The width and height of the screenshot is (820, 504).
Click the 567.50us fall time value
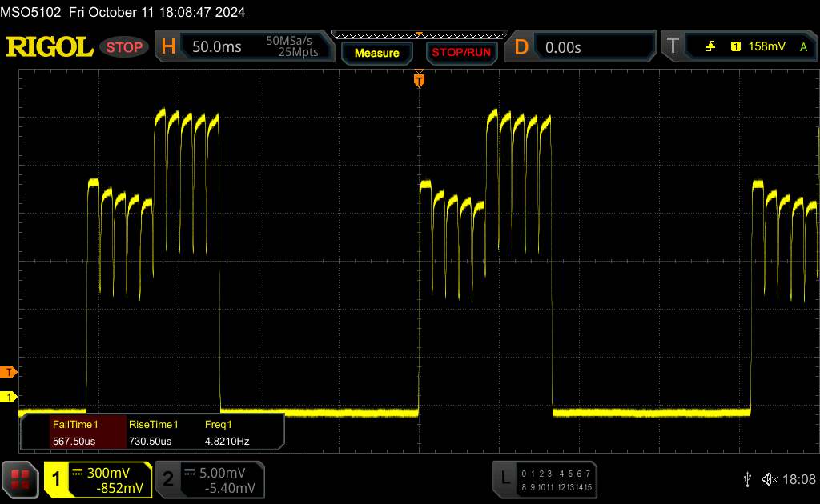pyautogui.click(x=74, y=442)
